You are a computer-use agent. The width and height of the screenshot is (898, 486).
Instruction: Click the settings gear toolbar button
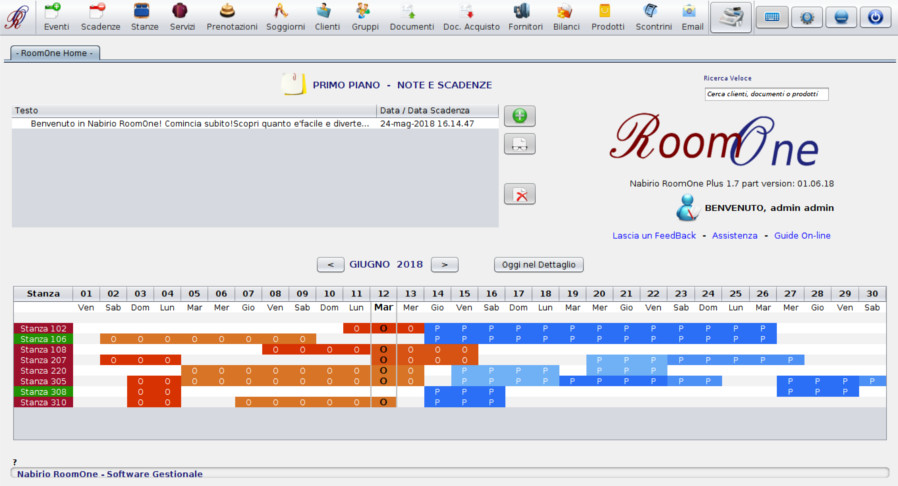pos(807,17)
